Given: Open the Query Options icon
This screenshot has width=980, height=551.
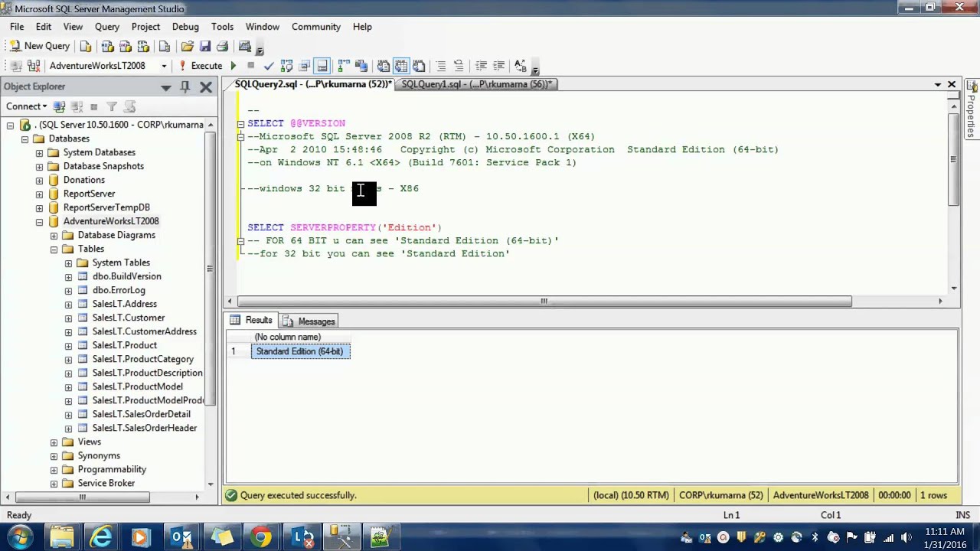Looking at the screenshot, I should (x=304, y=66).
